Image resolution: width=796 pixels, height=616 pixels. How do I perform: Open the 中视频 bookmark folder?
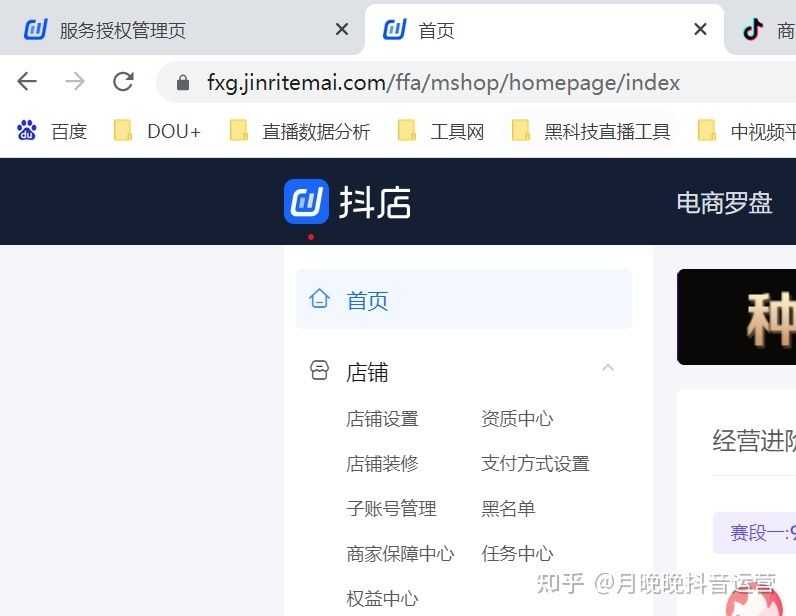pos(746,132)
